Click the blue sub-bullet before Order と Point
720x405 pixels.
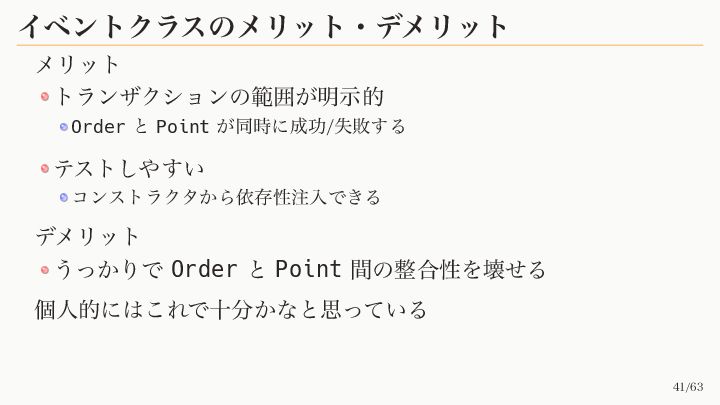64,127
